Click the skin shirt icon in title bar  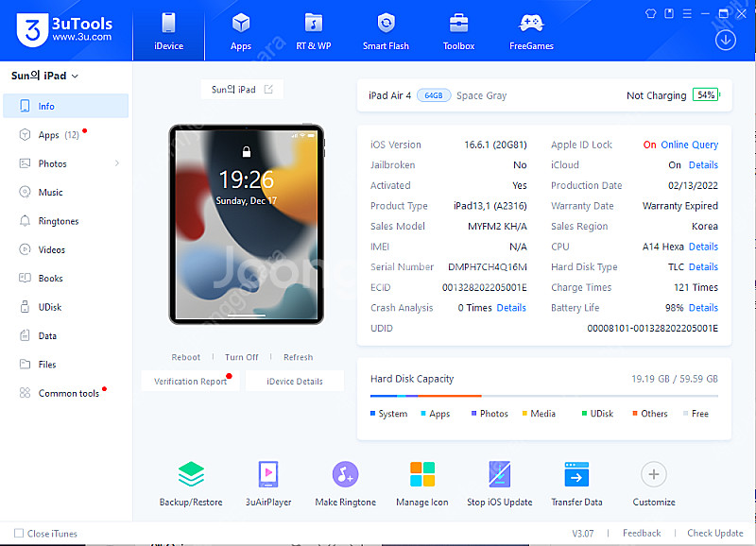point(650,13)
